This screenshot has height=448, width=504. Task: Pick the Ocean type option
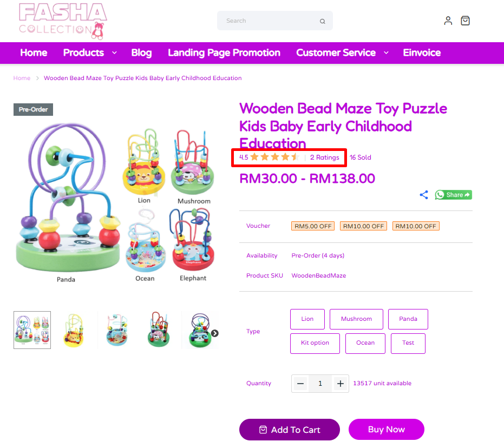(365, 343)
